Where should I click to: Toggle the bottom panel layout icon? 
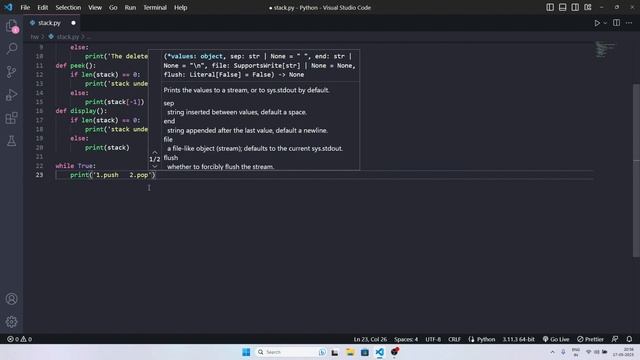click(x=562, y=7)
